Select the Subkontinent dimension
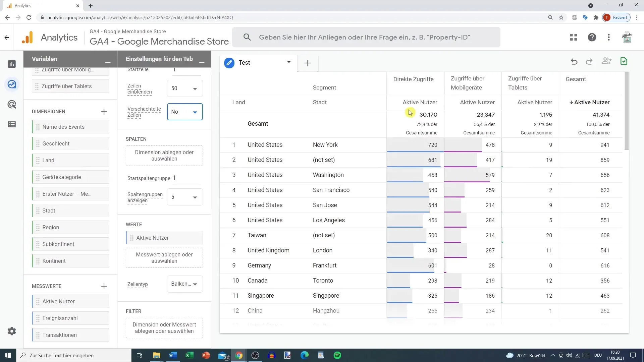 pos(70,244)
